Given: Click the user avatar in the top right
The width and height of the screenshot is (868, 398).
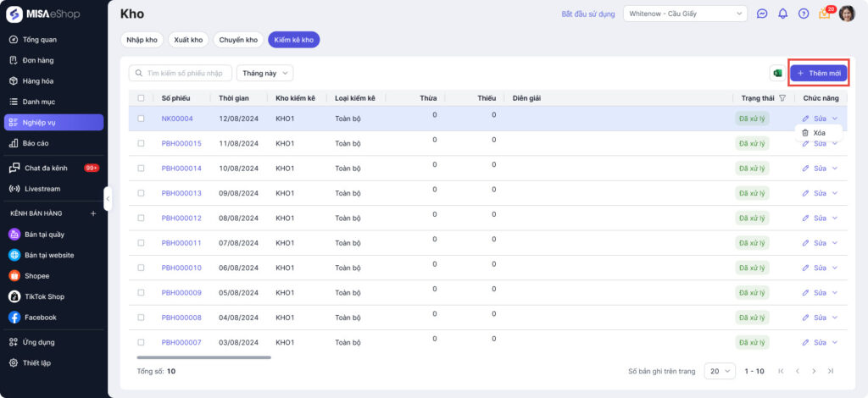Looking at the screenshot, I should pos(847,14).
